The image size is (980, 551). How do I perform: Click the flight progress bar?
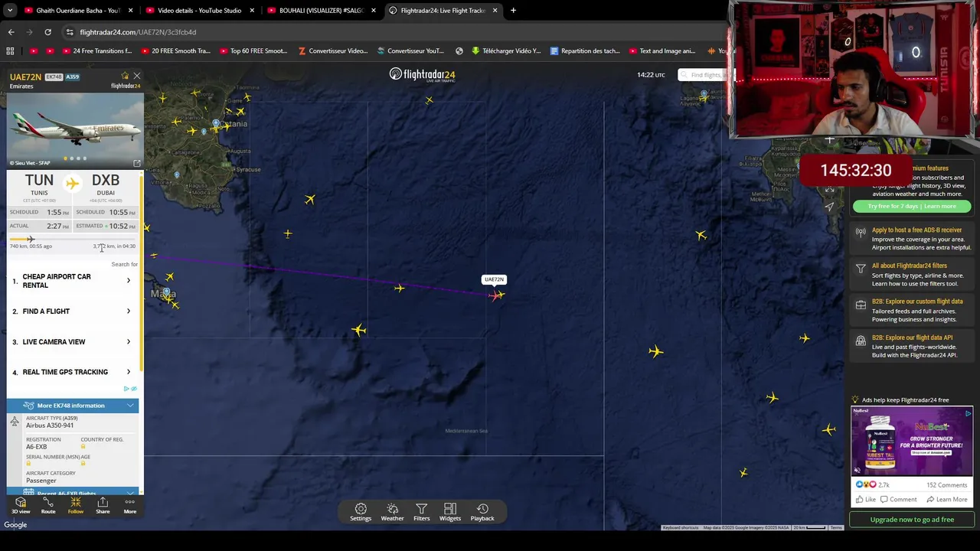[x=73, y=240]
